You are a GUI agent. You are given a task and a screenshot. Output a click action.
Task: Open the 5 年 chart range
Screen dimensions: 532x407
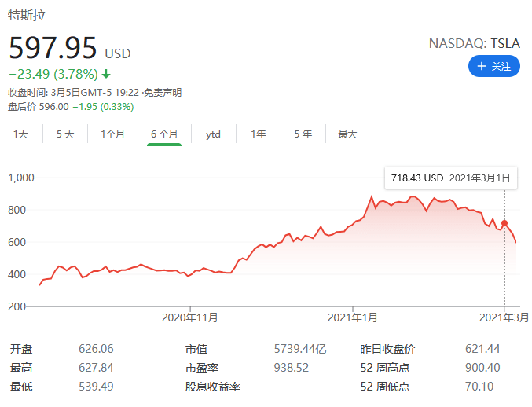303,134
